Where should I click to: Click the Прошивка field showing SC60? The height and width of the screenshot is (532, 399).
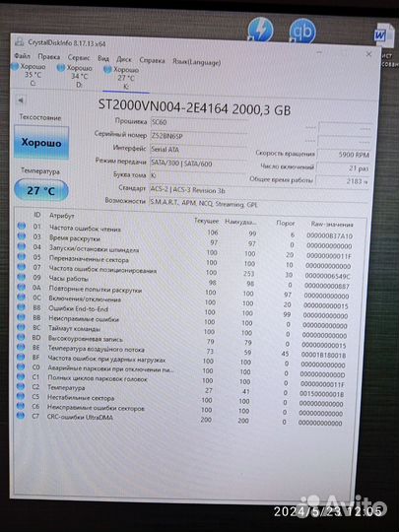point(198,123)
